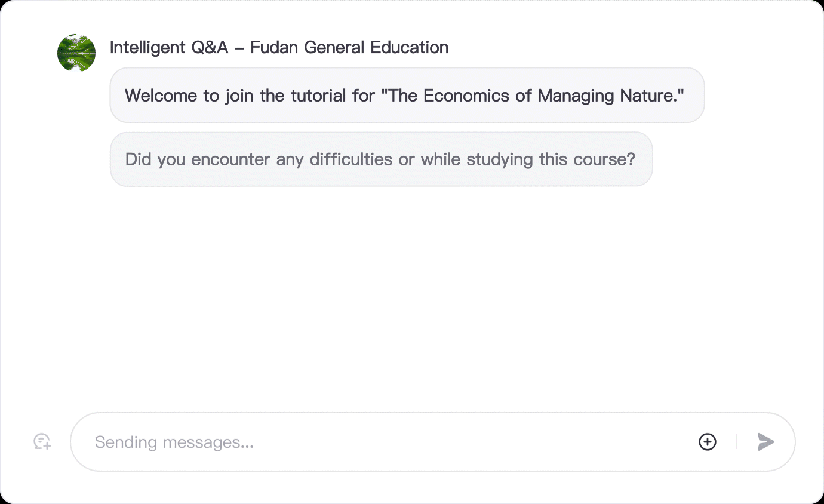824x504 pixels.
Task: Click the divider beside the send button
Action: pyautogui.click(x=737, y=442)
